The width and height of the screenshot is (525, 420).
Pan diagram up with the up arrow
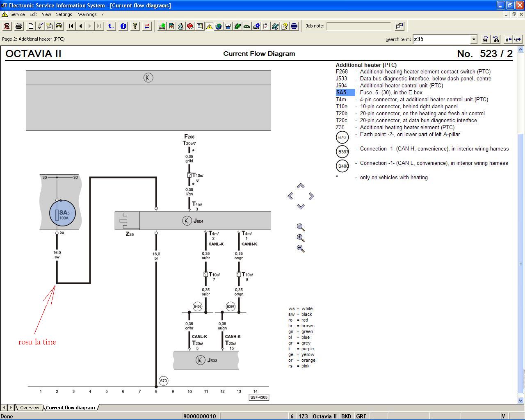[x=301, y=186]
